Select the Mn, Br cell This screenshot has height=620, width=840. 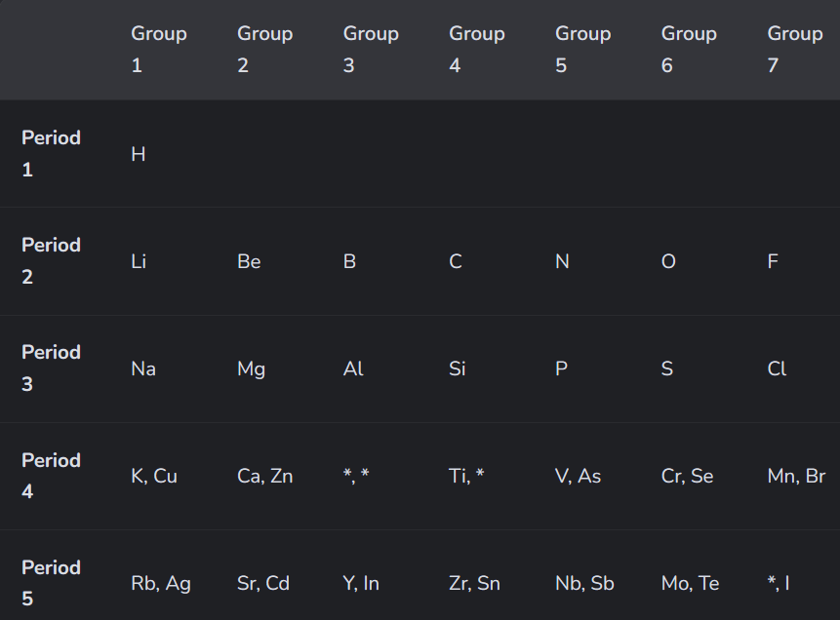click(x=796, y=476)
